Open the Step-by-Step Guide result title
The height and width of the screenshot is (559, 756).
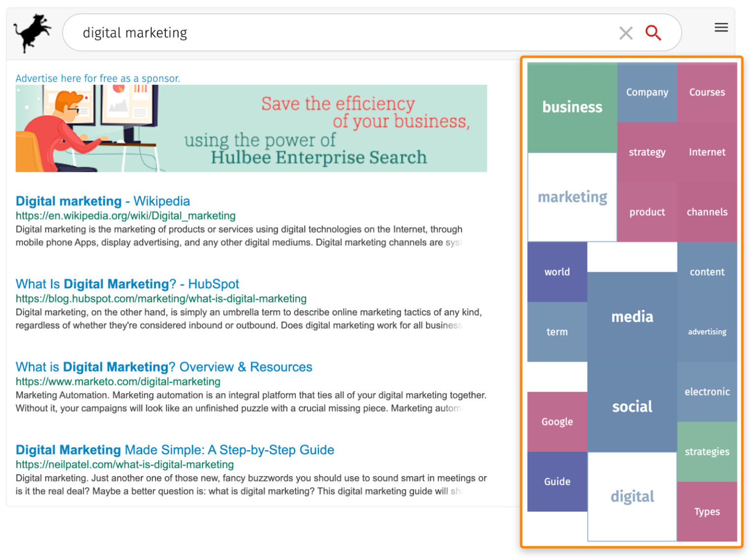[x=175, y=450]
